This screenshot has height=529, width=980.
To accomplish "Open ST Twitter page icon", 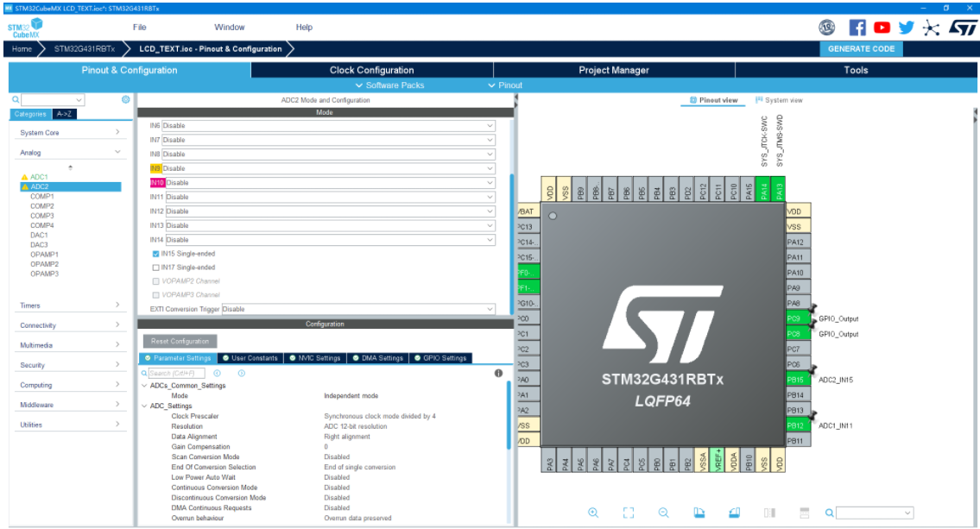I will [907, 28].
